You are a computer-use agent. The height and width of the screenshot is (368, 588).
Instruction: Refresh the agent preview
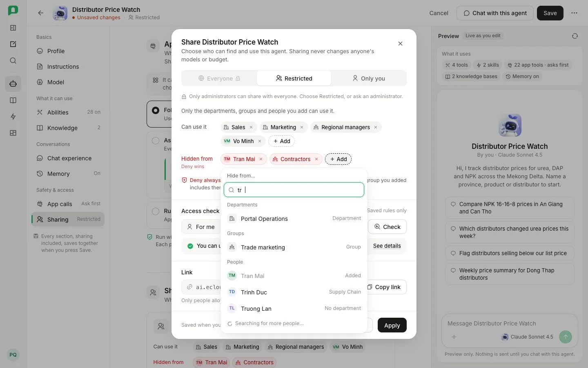[x=575, y=36]
